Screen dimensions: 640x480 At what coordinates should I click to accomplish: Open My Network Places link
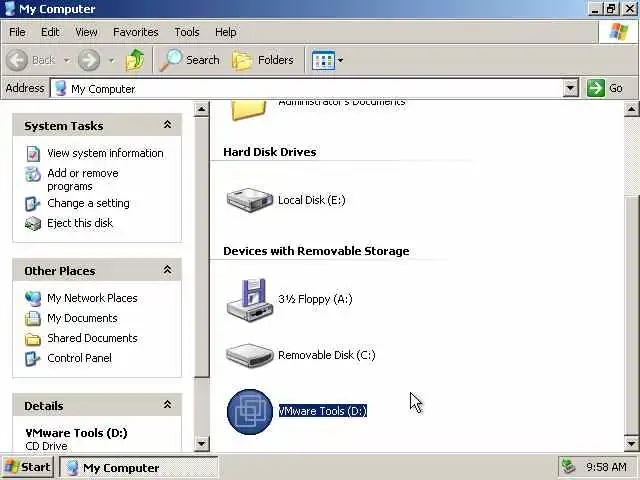point(92,298)
